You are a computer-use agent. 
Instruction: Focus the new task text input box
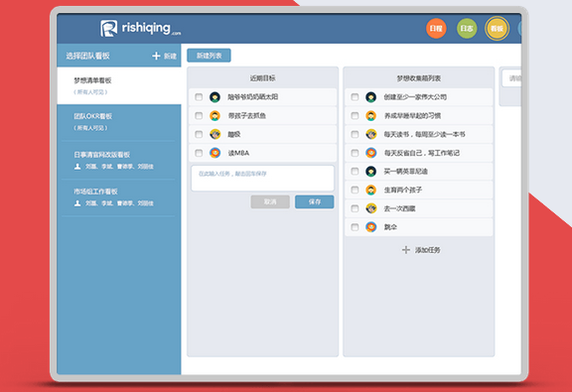point(262,179)
